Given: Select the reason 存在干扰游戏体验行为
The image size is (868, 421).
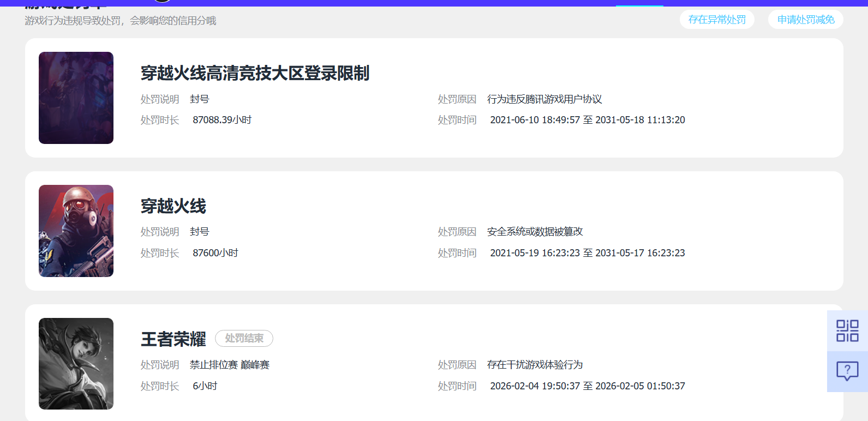Looking at the screenshot, I should point(535,365).
